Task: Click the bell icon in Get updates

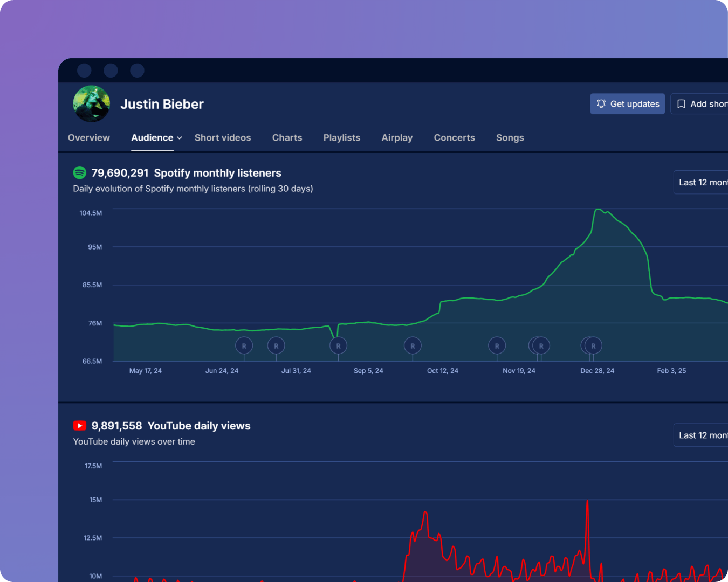Action: click(x=601, y=104)
